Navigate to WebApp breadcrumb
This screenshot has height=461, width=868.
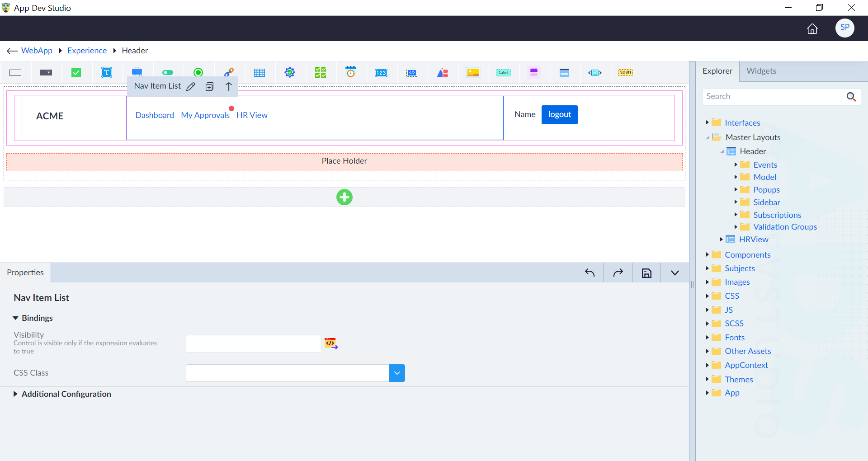[x=37, y=51]
